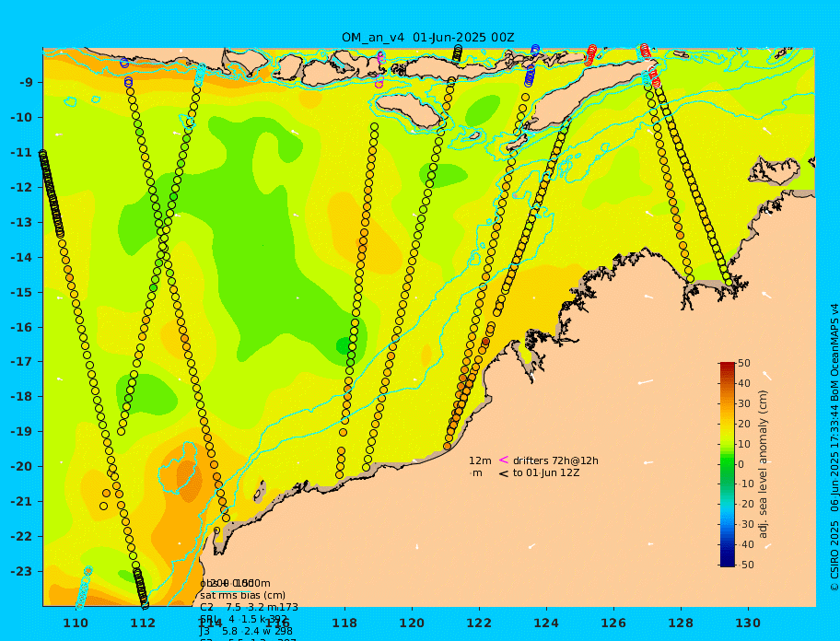The image size is (840, 641).
Task: Click the colorbar tick label 0
Action: tap(741, 464)
